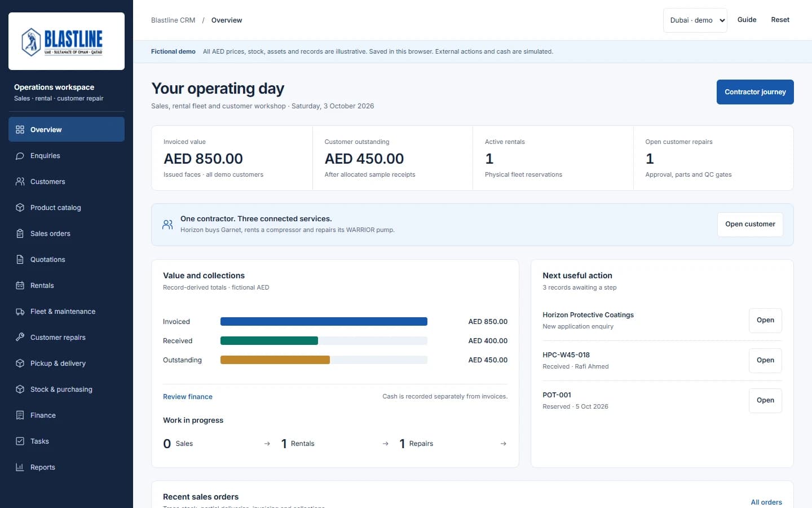Click the Fleet & maintenance truck icon
Viewport: 812px width, 508px height.
click(x=20, y=312)
